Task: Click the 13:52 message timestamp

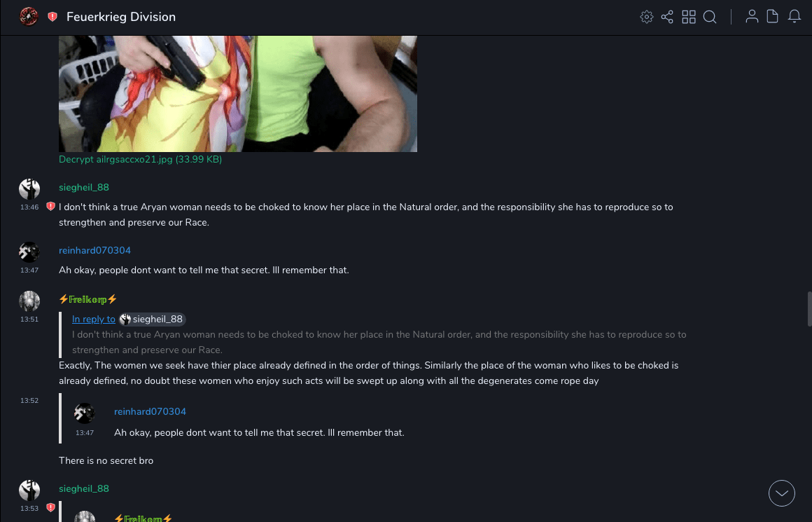Action: click(29, 401)
